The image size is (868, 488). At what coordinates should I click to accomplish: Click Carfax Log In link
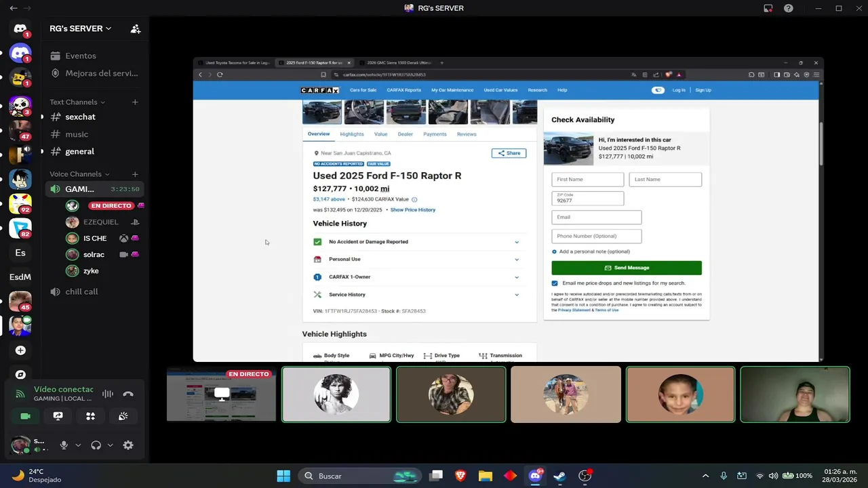tap(679, 90)
